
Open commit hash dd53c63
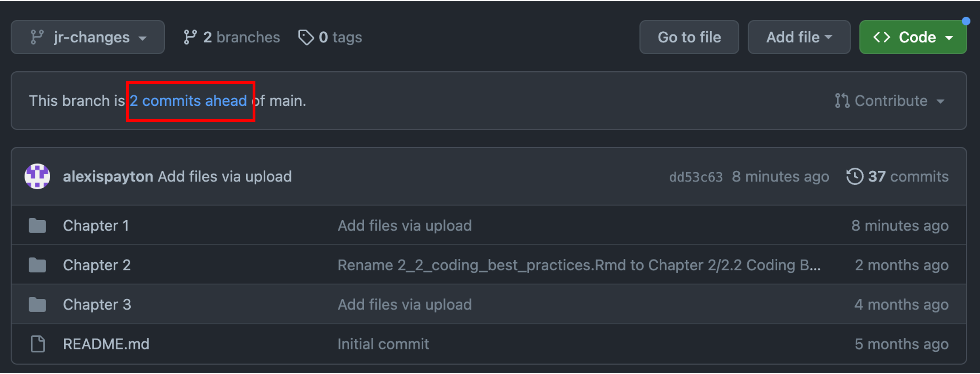(x=696, y=177)
